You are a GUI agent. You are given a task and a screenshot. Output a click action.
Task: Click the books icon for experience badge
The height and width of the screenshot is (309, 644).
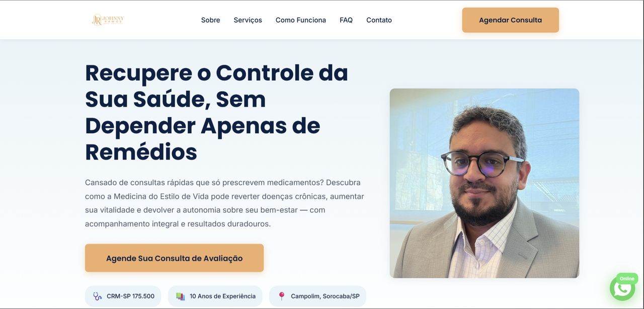[181, 296]
